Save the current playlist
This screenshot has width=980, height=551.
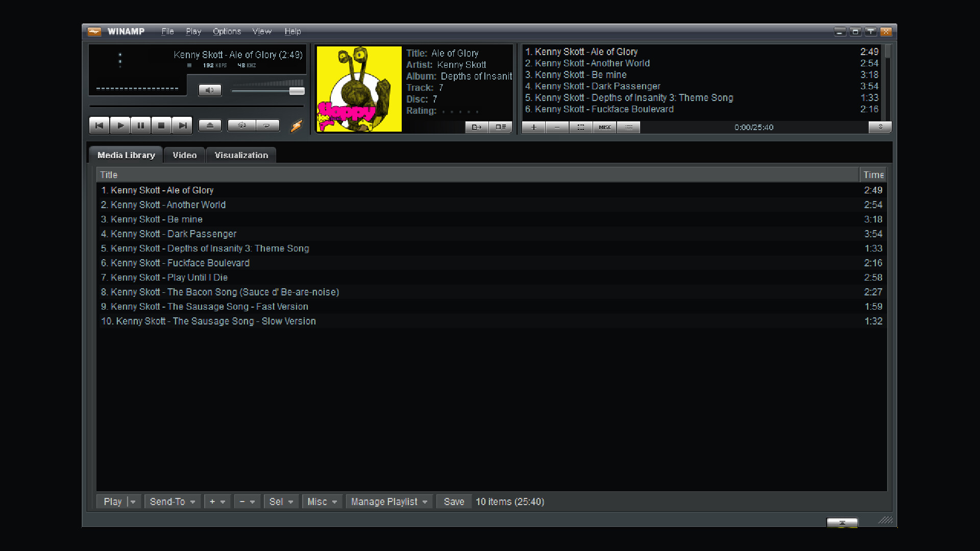(453, 502)
